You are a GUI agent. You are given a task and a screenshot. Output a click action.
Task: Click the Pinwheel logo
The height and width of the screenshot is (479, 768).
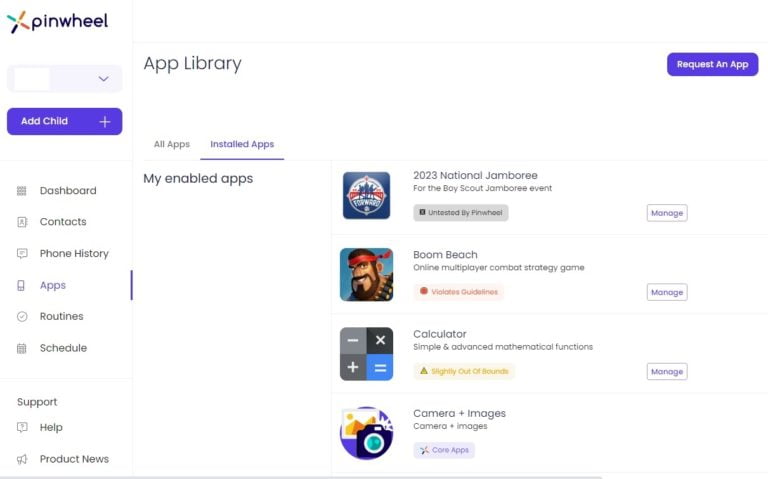coord(57,22)
